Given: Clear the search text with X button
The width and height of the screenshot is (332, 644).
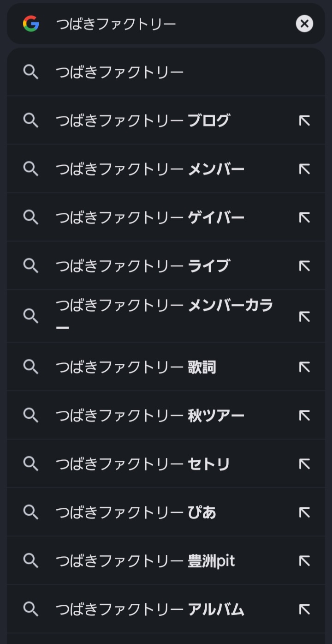Looking at the screenshot, I should [304, 24].
